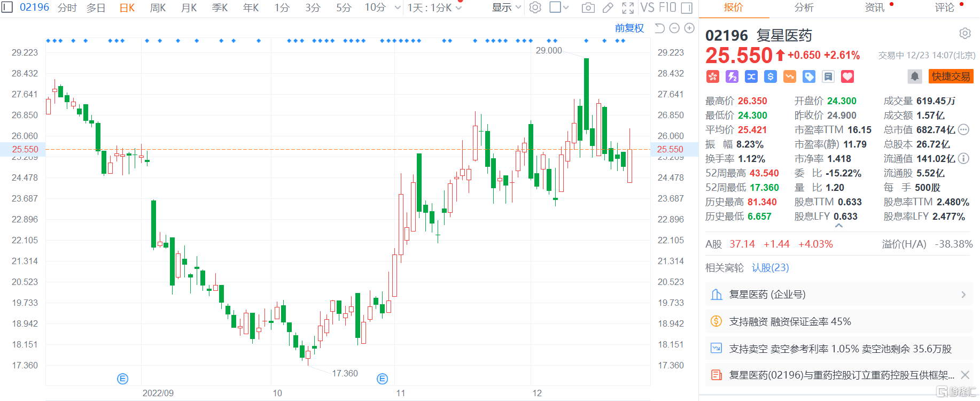Close the 重药控股 news banner

(x=965, y=375)
